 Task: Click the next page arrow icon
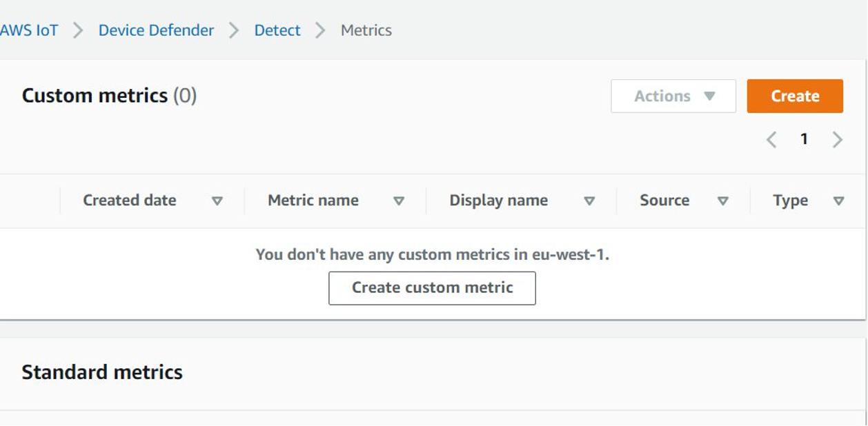point(837,140)
